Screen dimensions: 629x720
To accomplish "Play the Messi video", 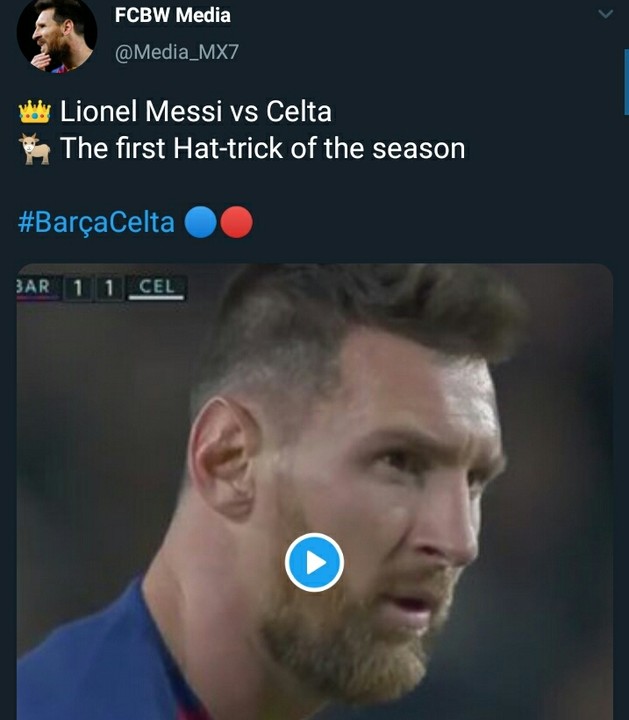I will pos(314,562).
